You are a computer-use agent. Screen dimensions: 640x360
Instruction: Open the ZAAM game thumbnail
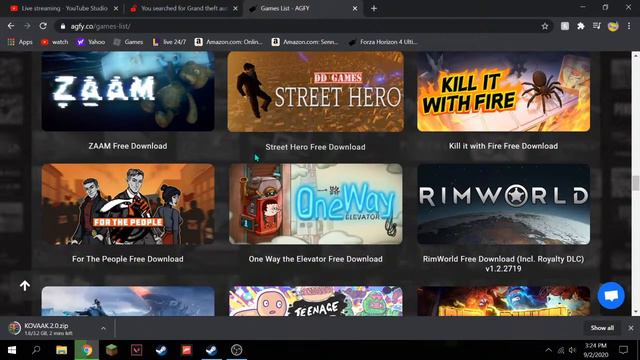[128, 91]
